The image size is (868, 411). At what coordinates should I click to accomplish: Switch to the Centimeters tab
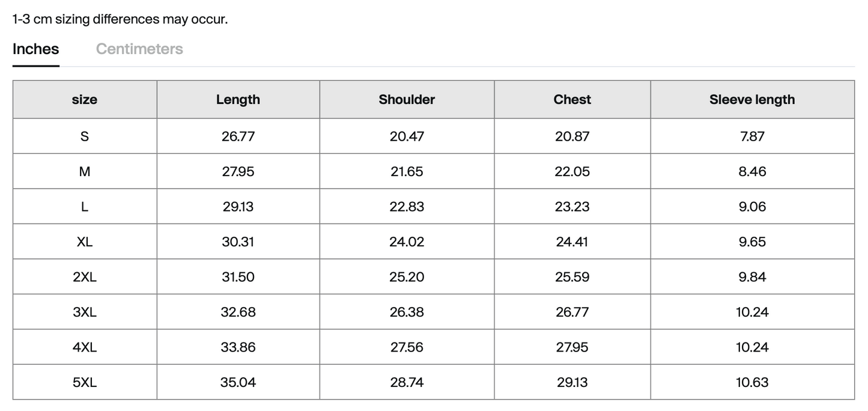tap(139, 49)
